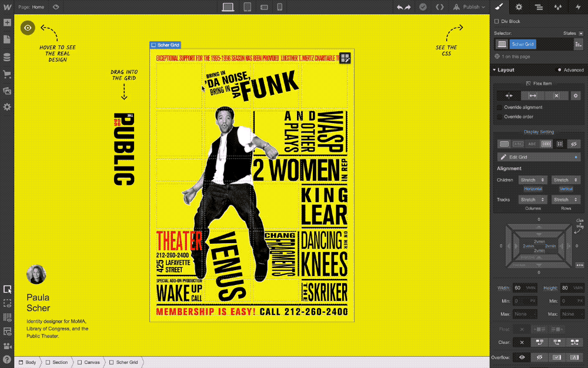The width and height of the screenshot is (588, 368).
Task: Open the Ecommerce cart panel
Action: (x=7, y=74)
